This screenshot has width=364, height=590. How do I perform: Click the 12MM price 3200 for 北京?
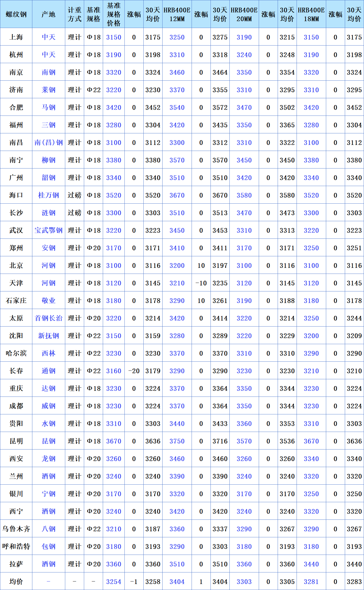point(177,265)
